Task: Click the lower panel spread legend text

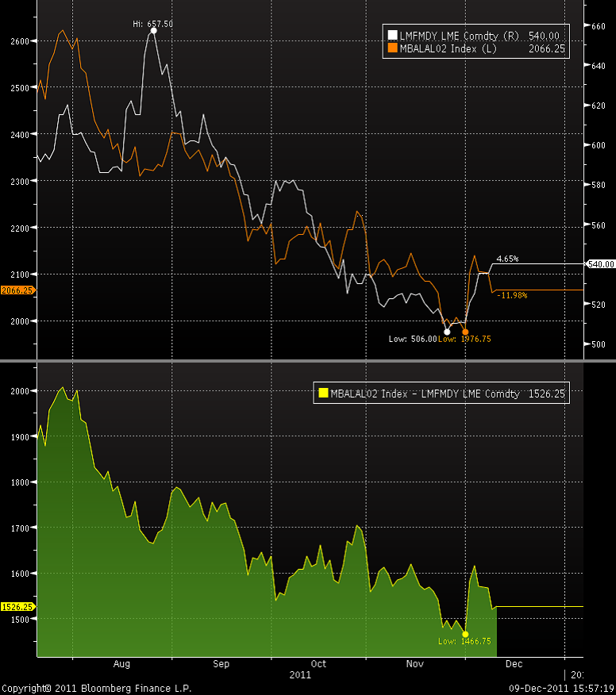Action: click(x=425, y=394)
